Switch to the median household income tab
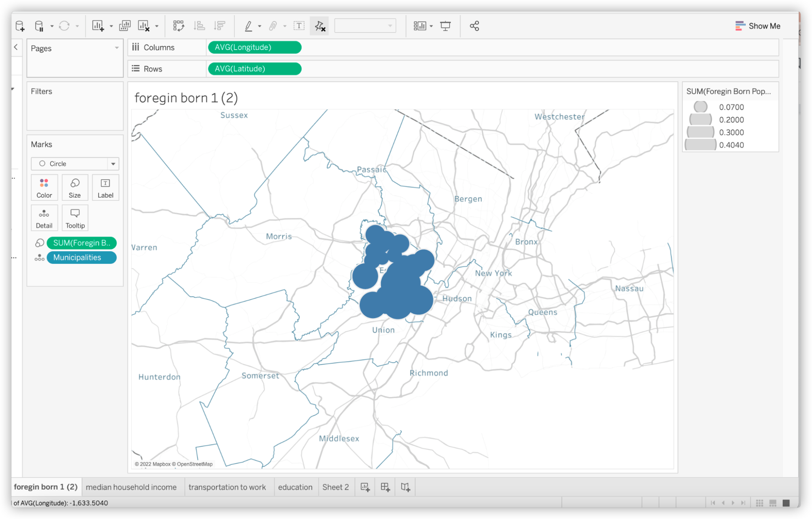Viewport: 812px width, 519px height. click(x=132, y=486)
